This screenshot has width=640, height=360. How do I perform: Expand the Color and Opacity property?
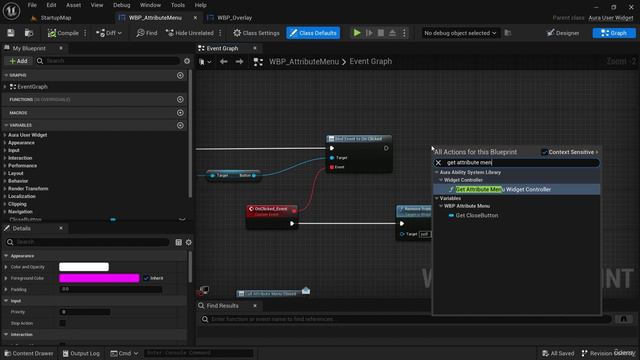(6, 267)
